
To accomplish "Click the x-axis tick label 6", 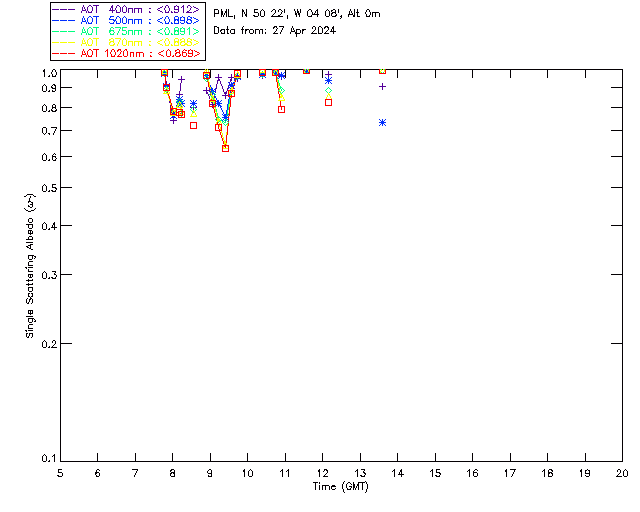I will [x=98, y=473].
